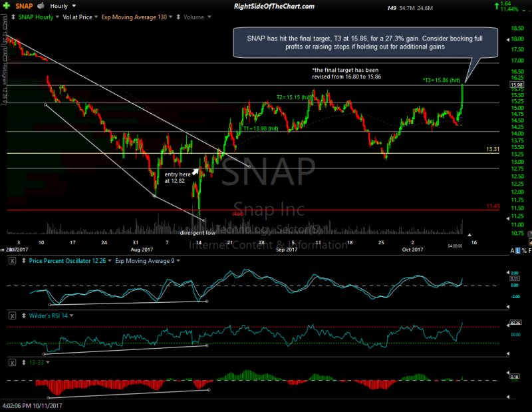Close the 13-33 indicator panel
This screenshot has height=412, width=532.
click(12, 362)
